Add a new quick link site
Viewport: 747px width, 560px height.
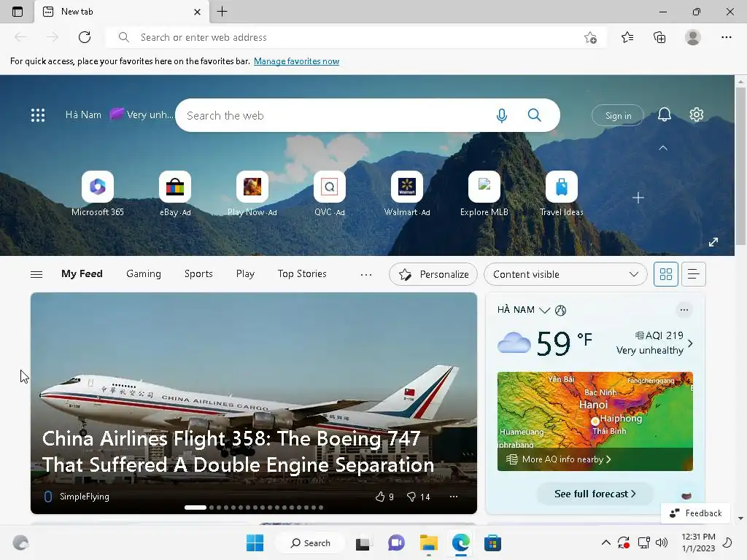pos(638,198)
